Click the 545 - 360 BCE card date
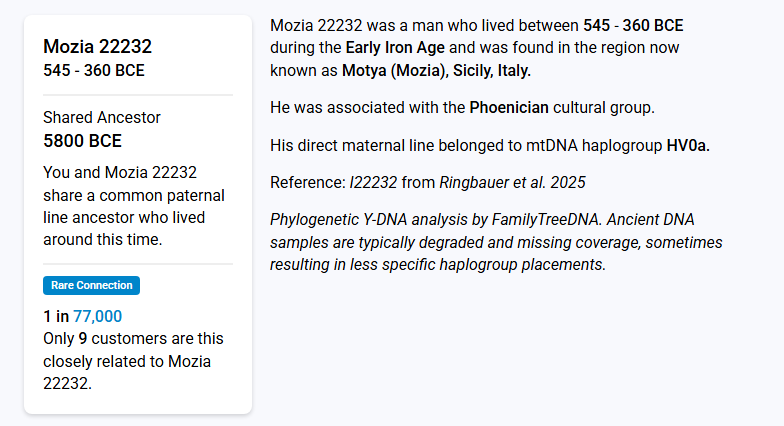 point(94,70)
